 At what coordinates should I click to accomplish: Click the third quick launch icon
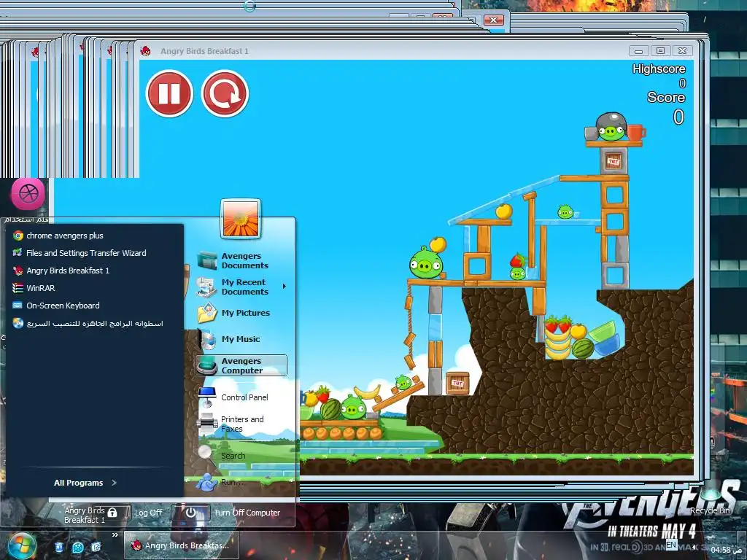[x=96, y=547]
